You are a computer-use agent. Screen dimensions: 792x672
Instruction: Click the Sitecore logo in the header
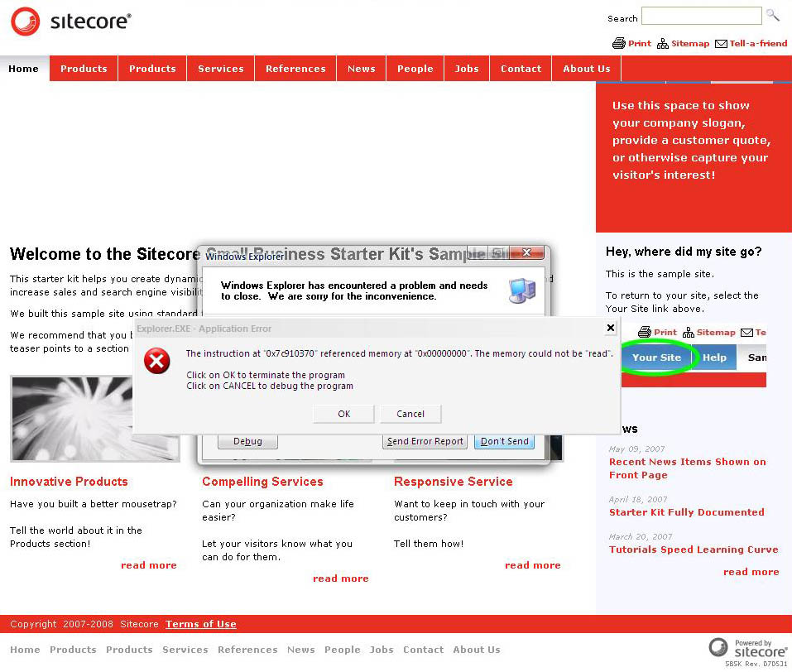point(71,22)
